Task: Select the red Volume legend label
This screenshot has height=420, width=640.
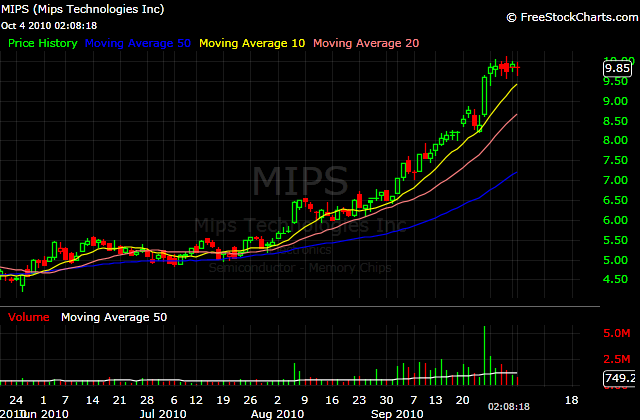Action: pos(29,317)
